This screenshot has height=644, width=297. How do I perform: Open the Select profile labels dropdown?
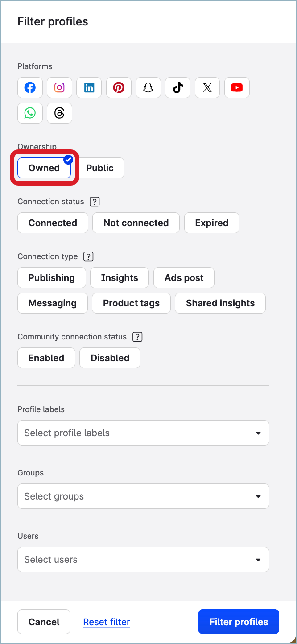143,433
